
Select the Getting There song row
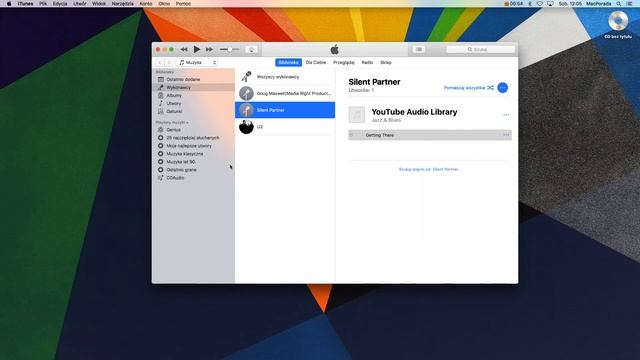[430, 135]
